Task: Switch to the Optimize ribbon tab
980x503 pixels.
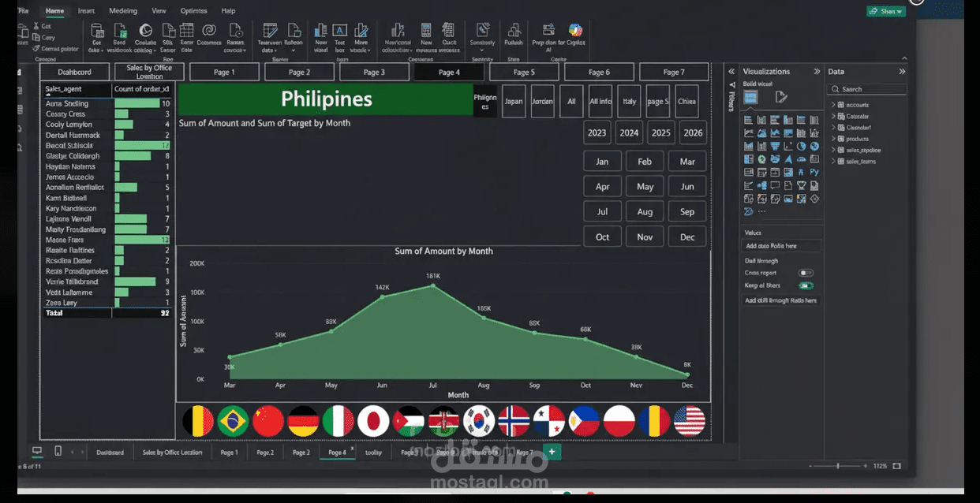Action: pos(193,11)
